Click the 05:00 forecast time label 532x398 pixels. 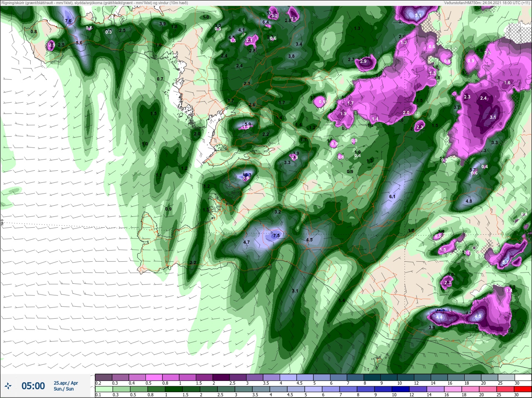[33, 386]
